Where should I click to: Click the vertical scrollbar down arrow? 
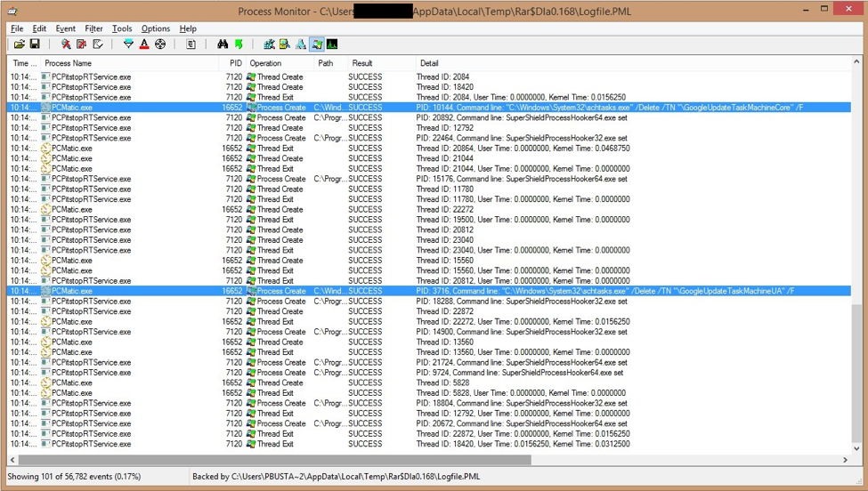coord(856,449)
